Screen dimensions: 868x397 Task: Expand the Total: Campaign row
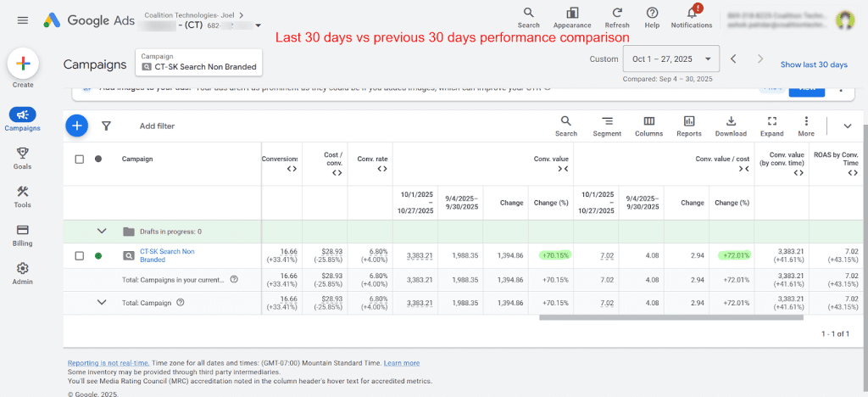(101, 302)
